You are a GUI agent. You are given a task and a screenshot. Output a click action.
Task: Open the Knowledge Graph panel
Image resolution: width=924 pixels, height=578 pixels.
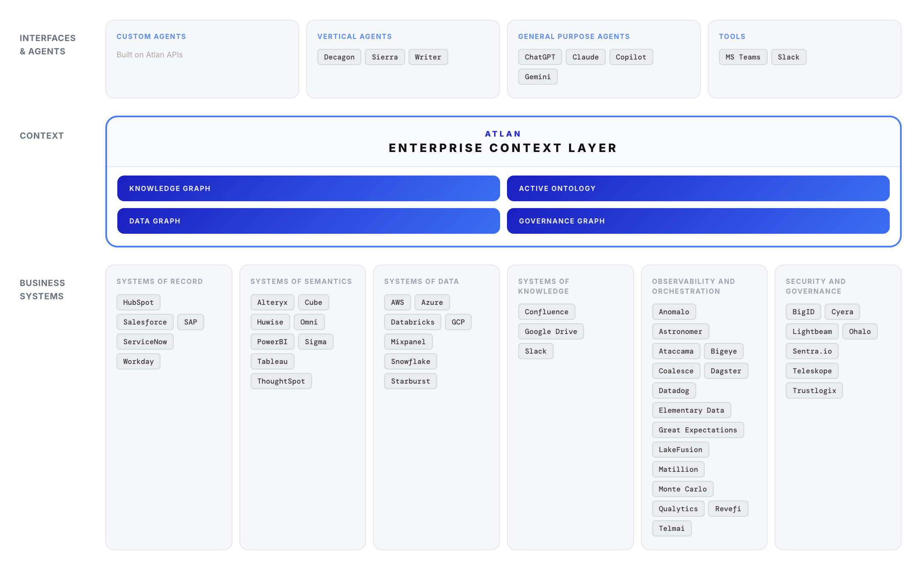[x=308, y=188]
